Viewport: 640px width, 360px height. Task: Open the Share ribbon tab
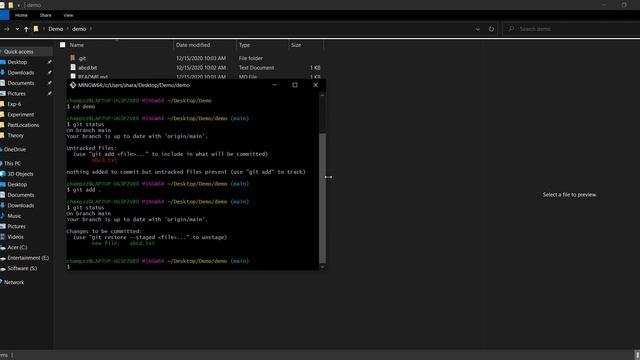pos(45,15)
